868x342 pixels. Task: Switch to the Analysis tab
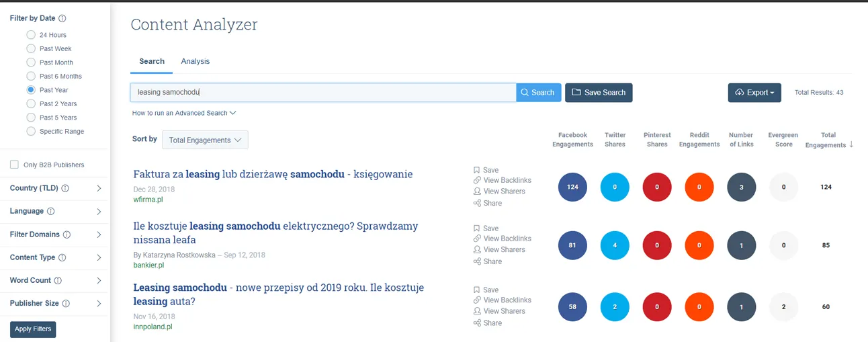196,61
